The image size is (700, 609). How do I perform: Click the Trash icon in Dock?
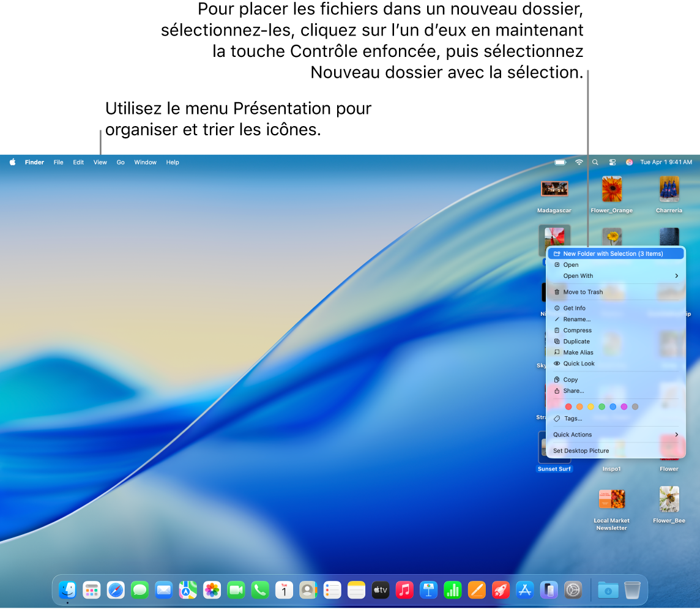coord(632,590)
